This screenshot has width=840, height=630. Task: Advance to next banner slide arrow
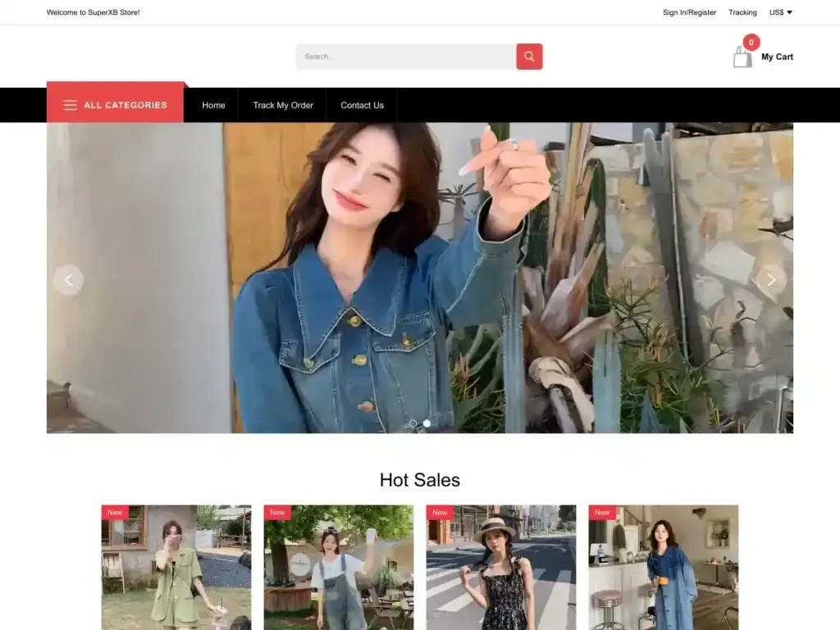[771, 280]
